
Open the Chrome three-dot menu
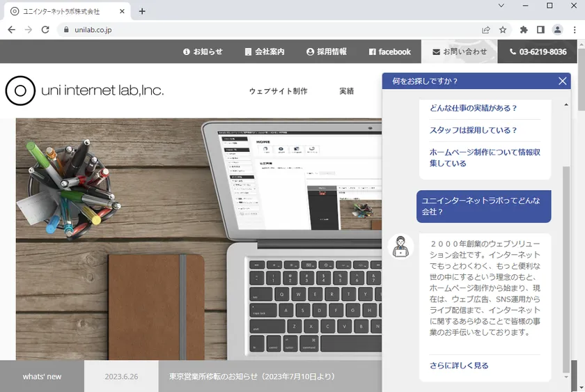point(575,30)
